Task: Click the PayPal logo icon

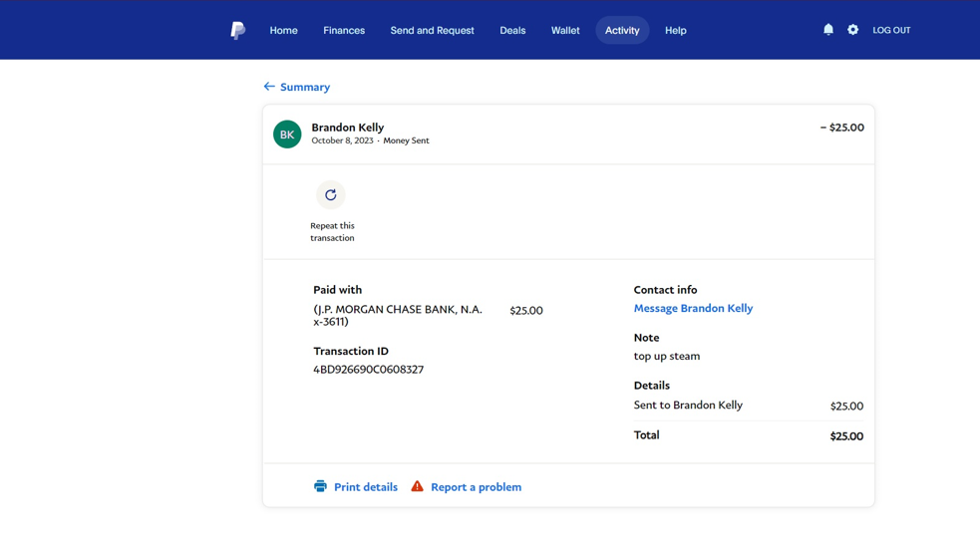Action: pos(237,30)
